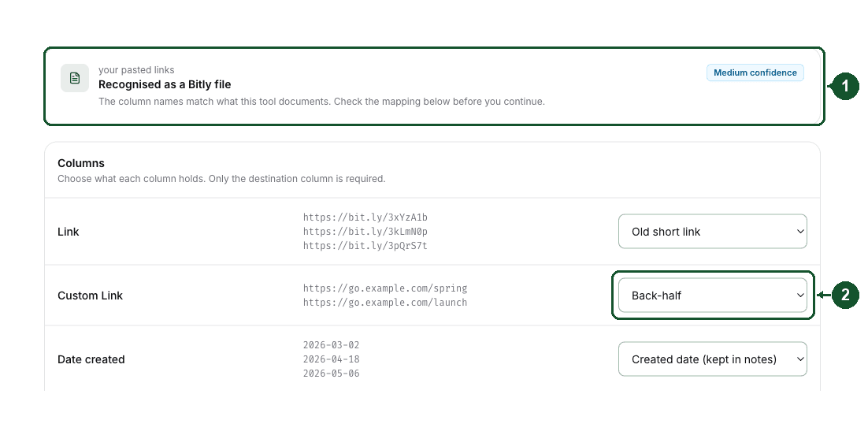Click the 'Choose what each column holds' description
This screenshot has height=435, width=868.
(x=221, y=178)
